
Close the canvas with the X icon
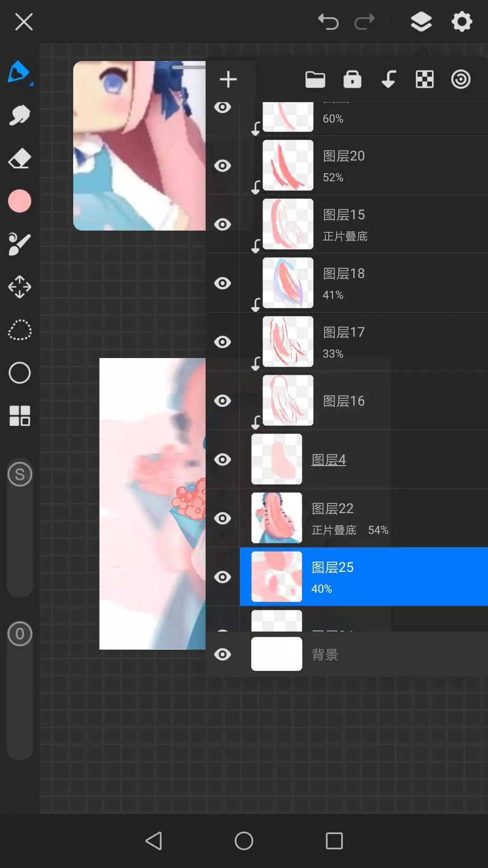pos(23,22)
